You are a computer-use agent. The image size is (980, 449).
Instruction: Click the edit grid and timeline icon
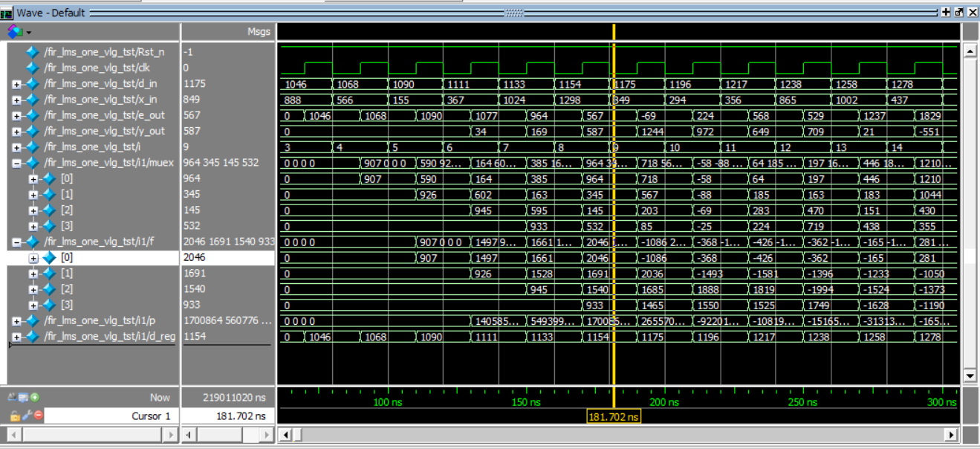(x=24, y=398)
